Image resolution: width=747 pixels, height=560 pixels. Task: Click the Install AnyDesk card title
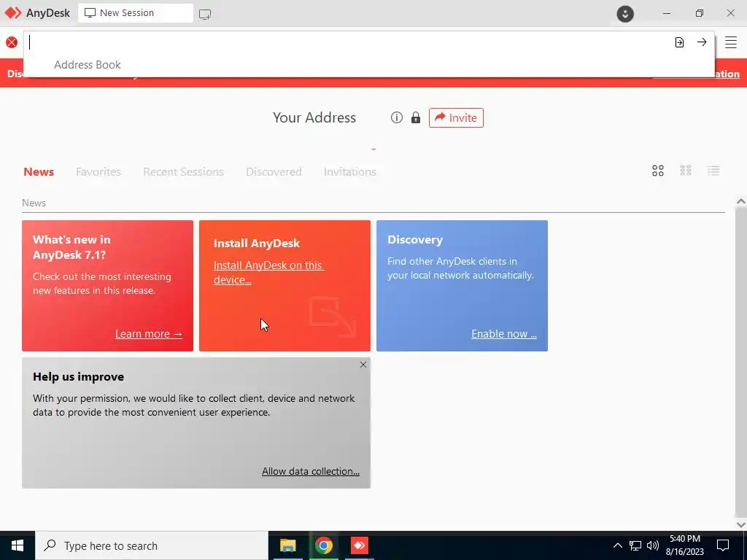pos(257,244)
